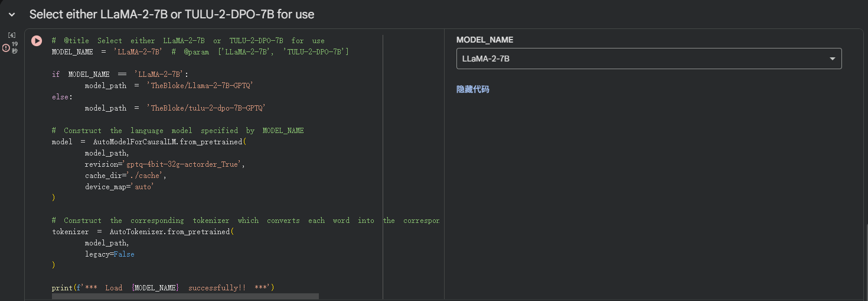This screenshot has height=301, width=868.
Task: Click the horizontal scrollbar under the code
Action: (x=185, y=296)
